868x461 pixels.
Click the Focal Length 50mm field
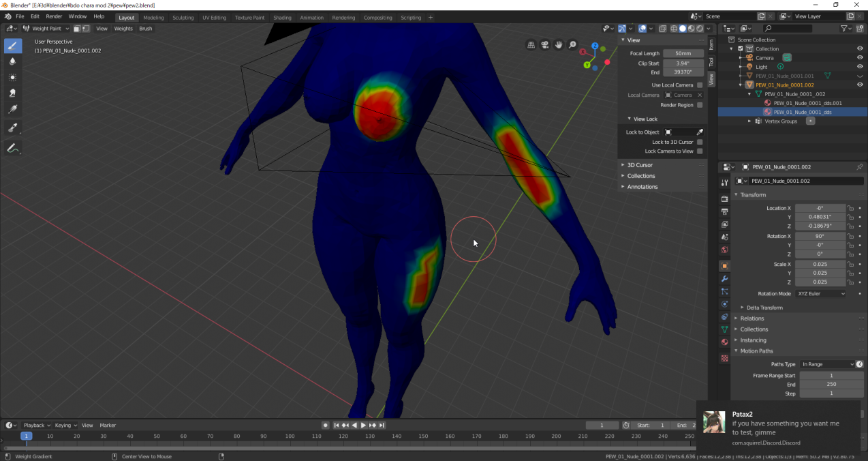click(683, 53)
